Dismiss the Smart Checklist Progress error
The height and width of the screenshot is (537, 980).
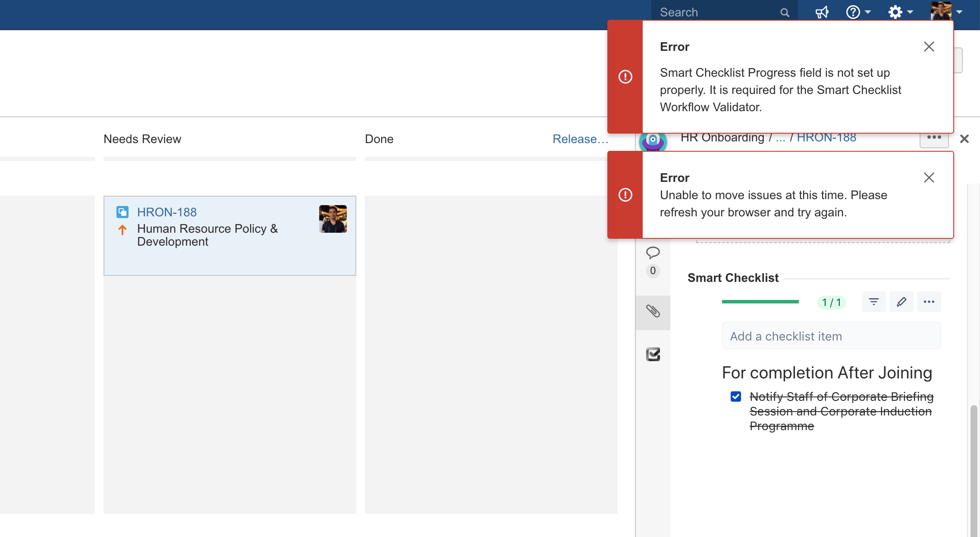(x=929, y=47)
